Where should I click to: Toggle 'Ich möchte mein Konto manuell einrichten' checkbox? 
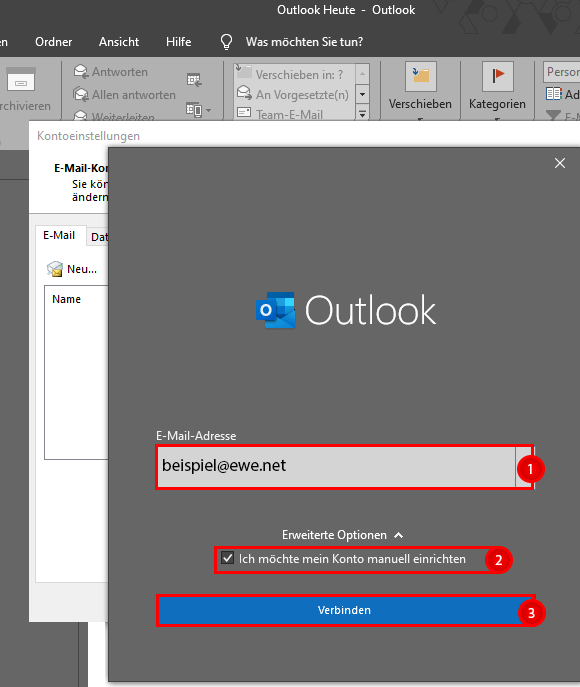[227, 558]
